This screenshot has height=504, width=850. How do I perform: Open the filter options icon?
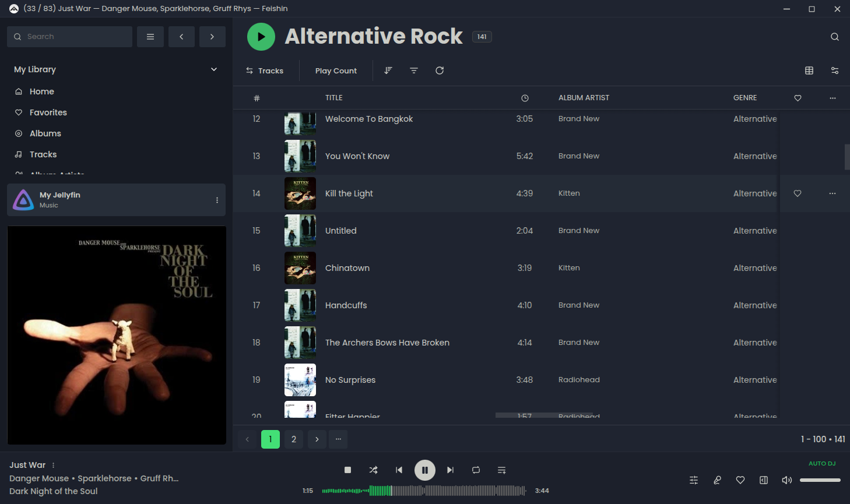pos(414,71)
